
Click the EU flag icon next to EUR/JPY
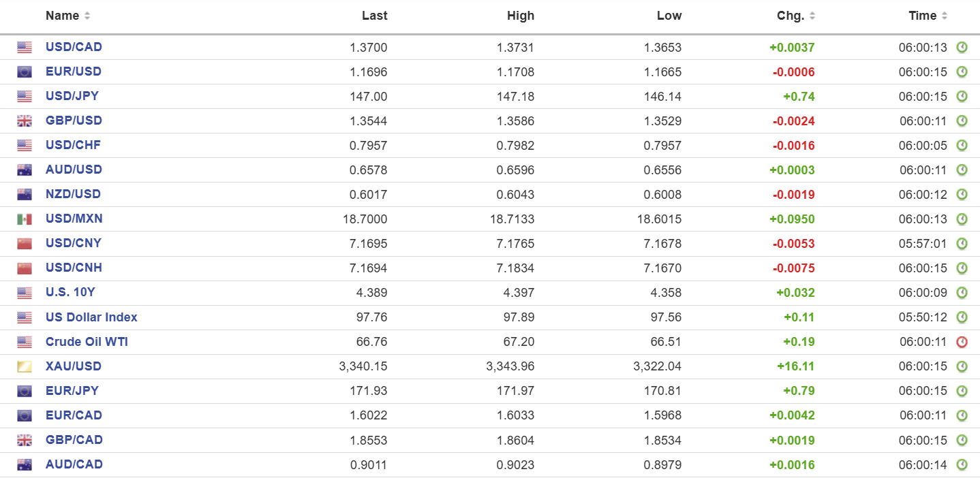(25, 392)
